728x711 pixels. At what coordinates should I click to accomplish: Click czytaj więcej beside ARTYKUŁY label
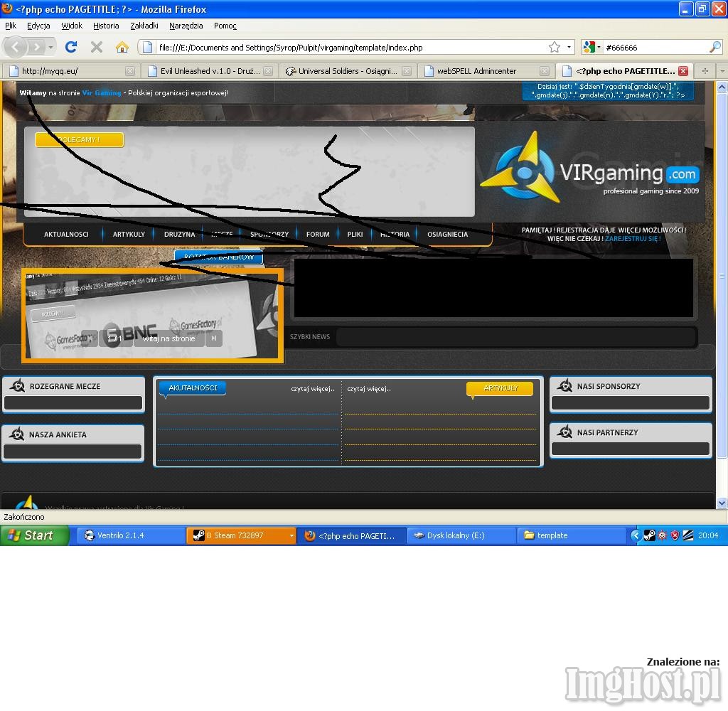(x=369, y=389)
